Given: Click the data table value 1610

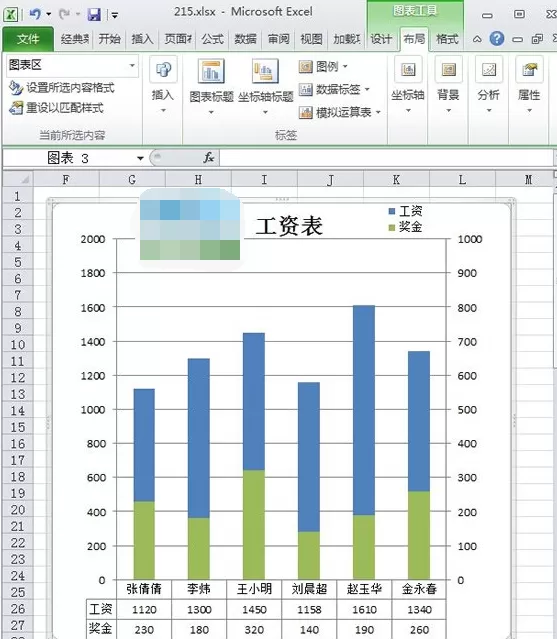Looking at the screenshot, I should [364, 610].
